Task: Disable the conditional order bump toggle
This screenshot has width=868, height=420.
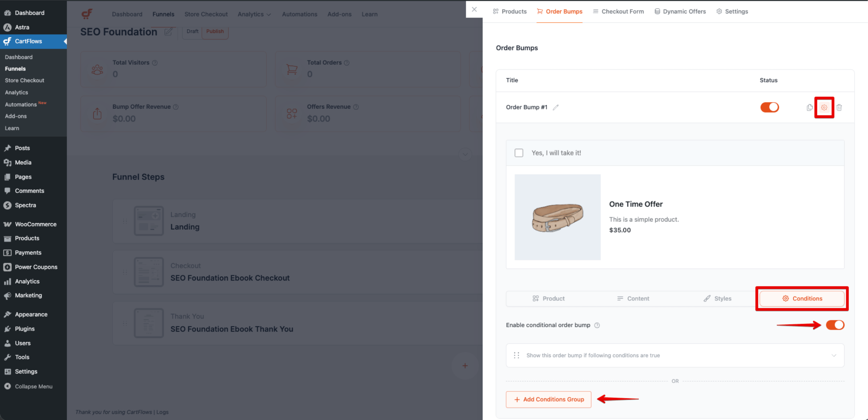Action: pyautogui.click(x=835, y=325)
